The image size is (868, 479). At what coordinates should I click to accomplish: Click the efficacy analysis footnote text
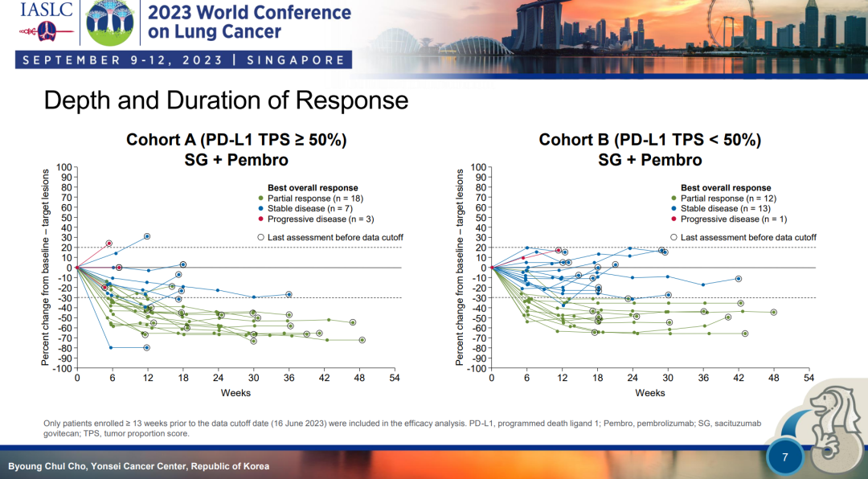tap(402, 428)
